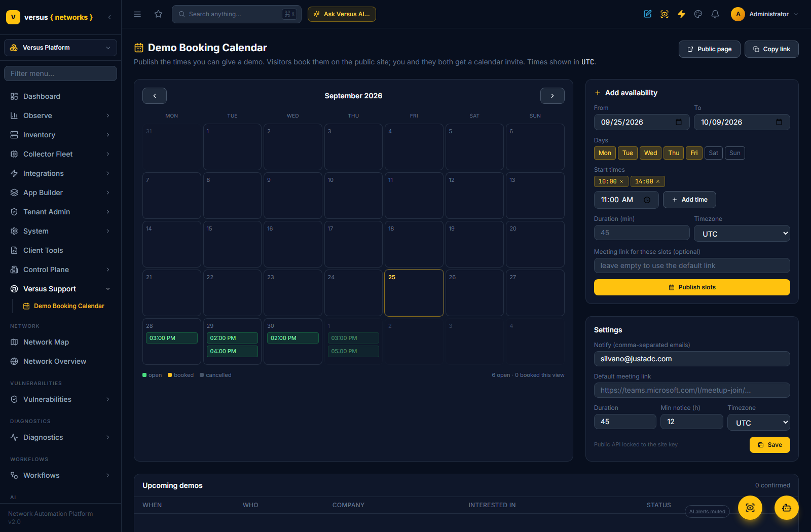Click the favorite star icon
The width and height of the screenshot is (811, 532).
point(159,14)
